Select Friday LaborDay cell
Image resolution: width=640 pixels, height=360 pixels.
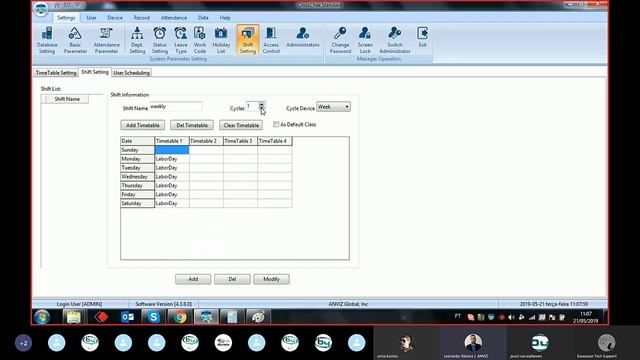pos(172,194)
